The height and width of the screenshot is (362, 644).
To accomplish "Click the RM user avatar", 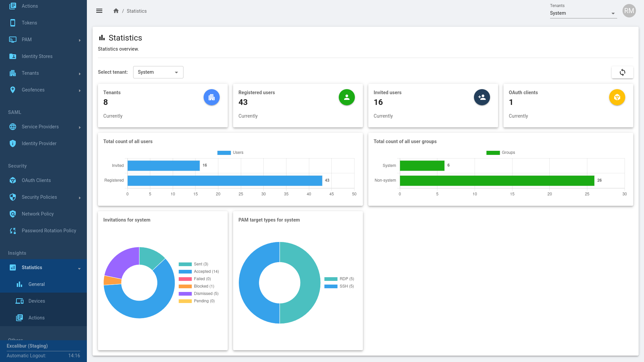I will click(629, 11).
